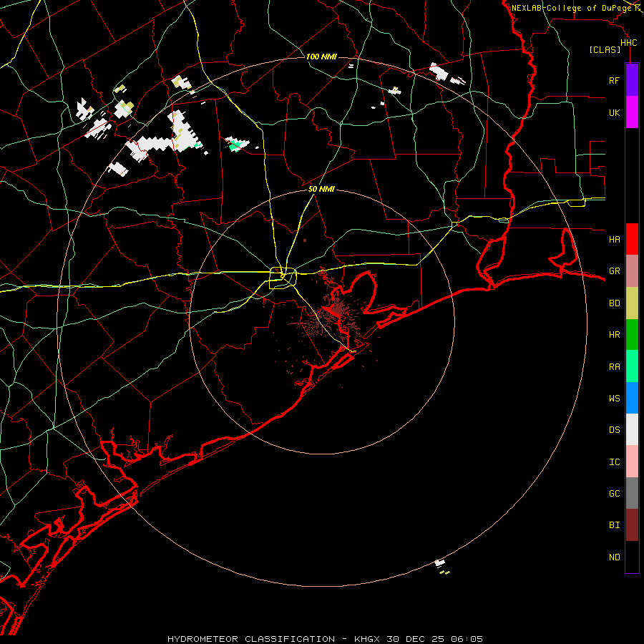Click the IC legend label
Viewport: 644px width, 644px height.
(x=614, y=462)
